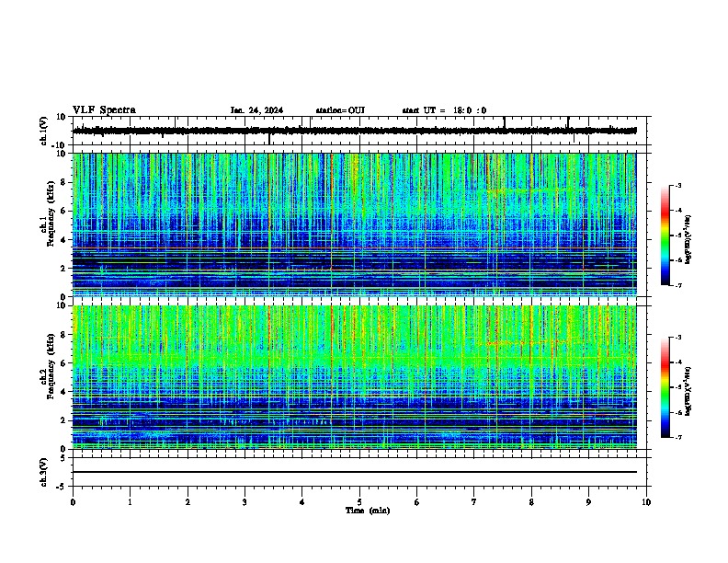Viewport: 728px width, 563px height.
Task: Click time axis tick label "2"
Action: (188, 502)
